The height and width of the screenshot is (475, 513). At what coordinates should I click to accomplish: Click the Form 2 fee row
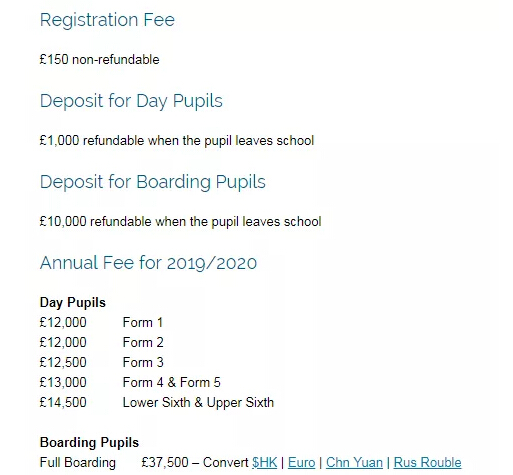[x=101, y=342]
